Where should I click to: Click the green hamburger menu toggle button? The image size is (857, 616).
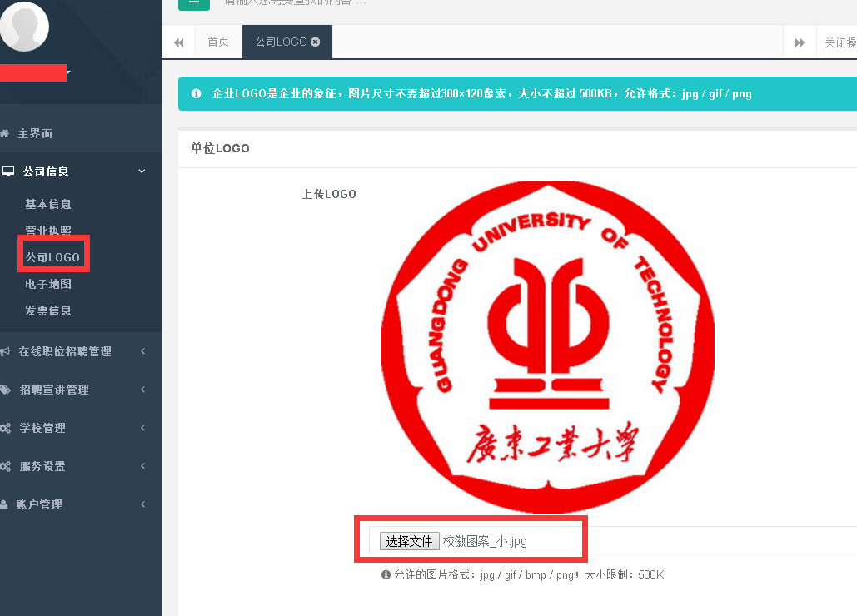point(193,3)
